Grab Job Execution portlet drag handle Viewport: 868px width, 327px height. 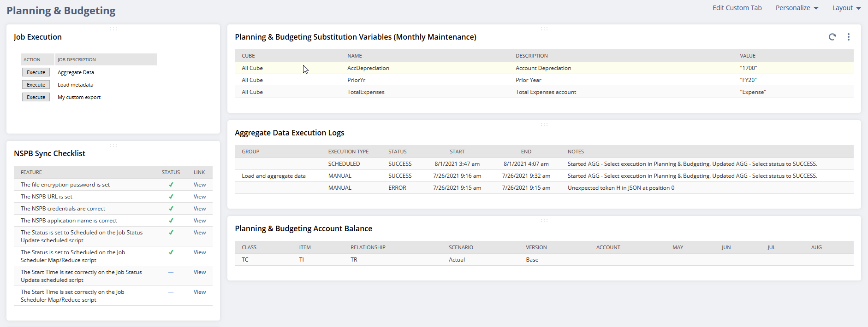tap(113, 29)
